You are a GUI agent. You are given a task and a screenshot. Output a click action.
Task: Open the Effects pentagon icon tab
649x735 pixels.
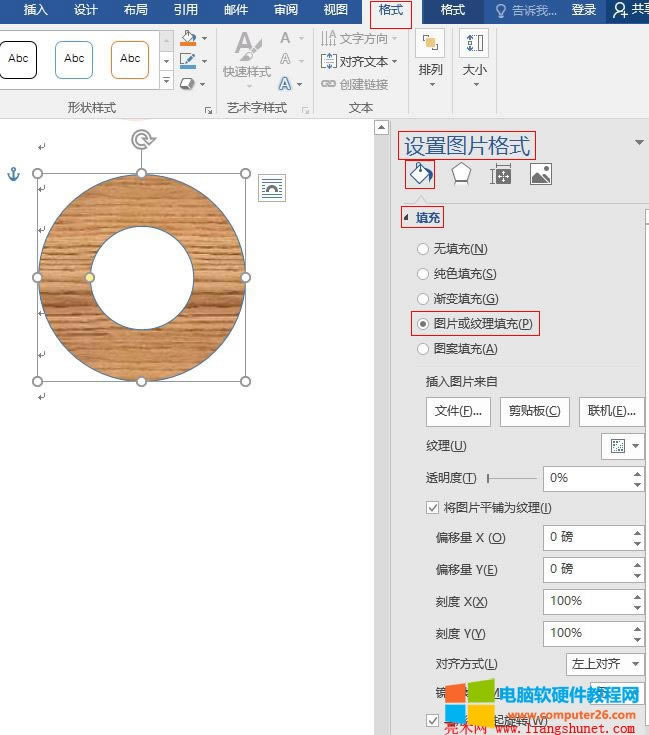coord(460,175)
